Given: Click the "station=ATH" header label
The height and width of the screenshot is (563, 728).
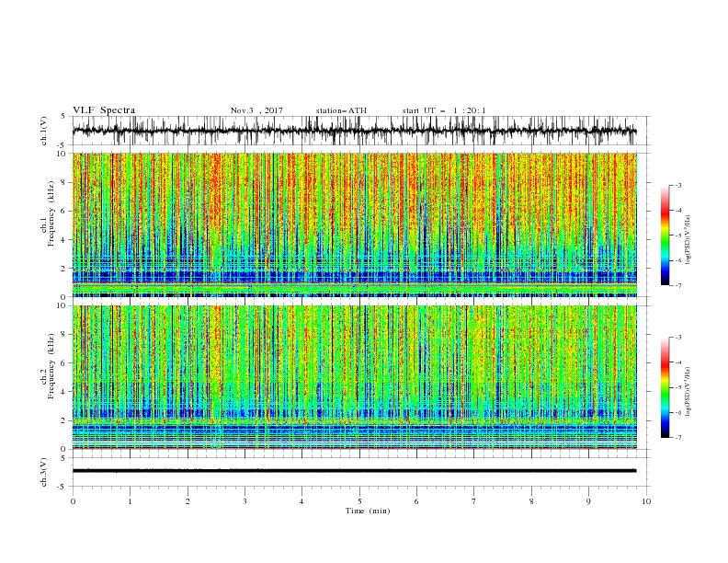Looking at the screenshot, I should [341, 110].
